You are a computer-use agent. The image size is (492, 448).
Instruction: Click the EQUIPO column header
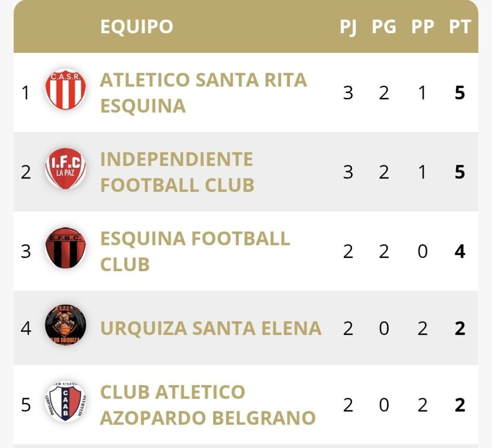tap(136, 27)
